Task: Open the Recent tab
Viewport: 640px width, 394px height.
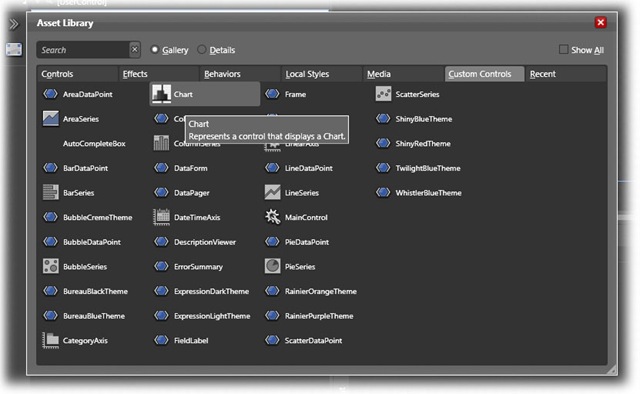Action: pyautogui.click(x=566, y=74)
